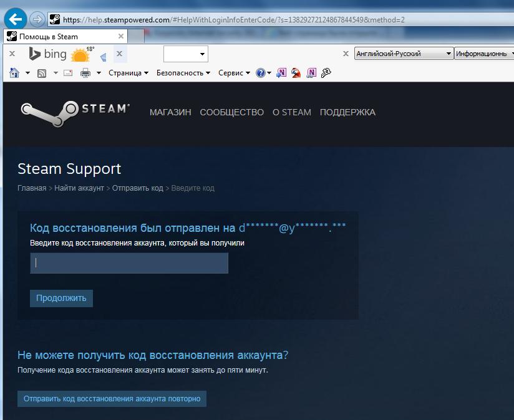Click the recovery code input field
The width and height of the screenshot is (514, 420).
point(129,263)
